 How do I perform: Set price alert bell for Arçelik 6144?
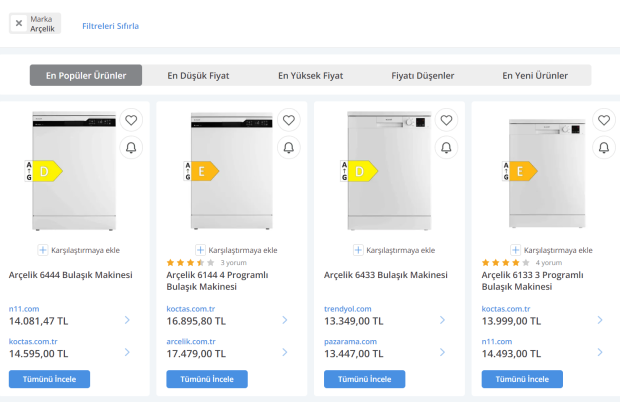[x=289, y=147]
